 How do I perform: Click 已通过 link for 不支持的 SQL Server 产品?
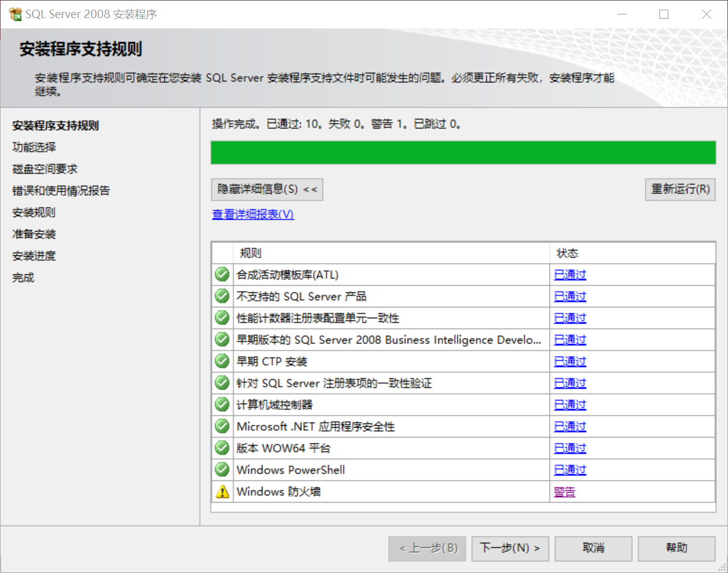pyautogui.click(x=570, y=296)
